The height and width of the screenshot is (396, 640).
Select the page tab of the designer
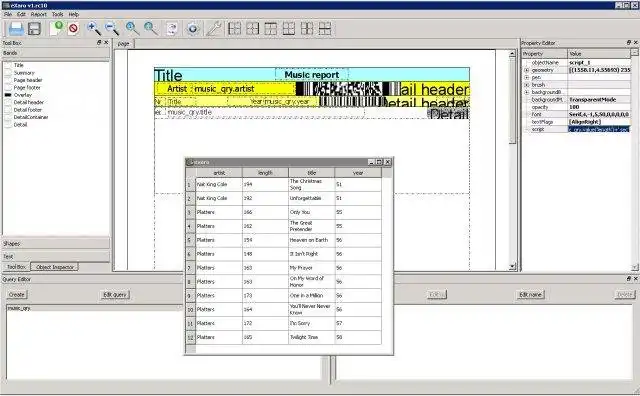point(124,44)
